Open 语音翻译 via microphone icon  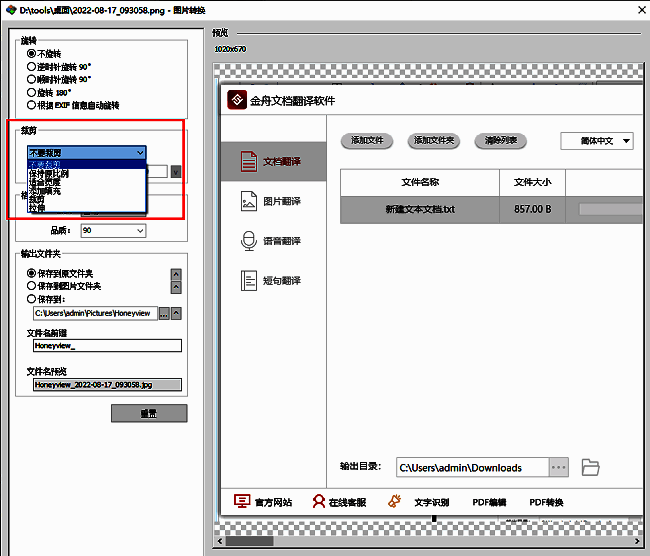(x=247, y=241)
